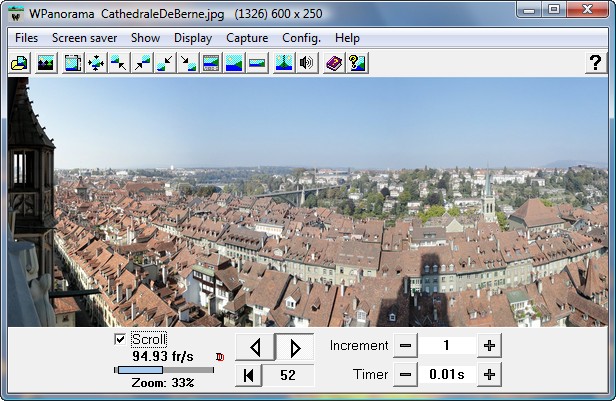The width and height of the screenshot is (616, 401).
Task: Click the panorama image of Bern rooftops
Action: pyautogui.click(x=308, y=202)
